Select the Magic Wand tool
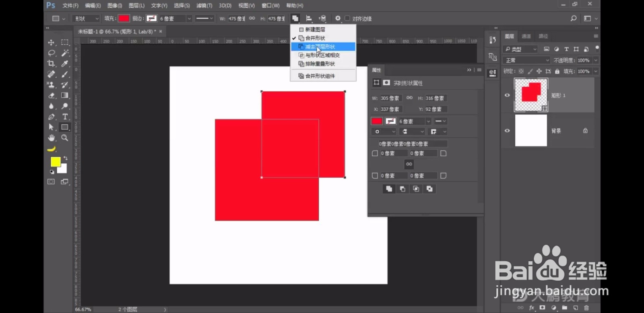This screenshot has height=313, width=644. [x=64, y=53]
